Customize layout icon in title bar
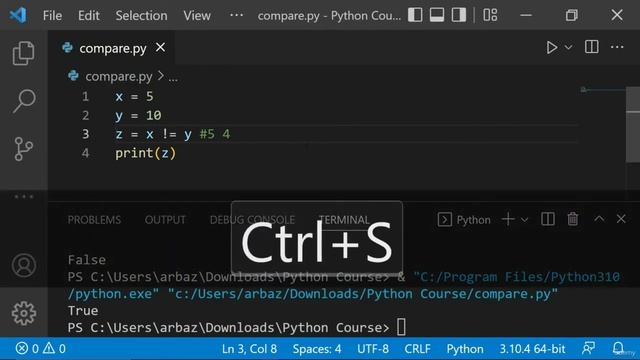Image resolution: width=640 pixels, height=360 pixels. tap(490, 15)
